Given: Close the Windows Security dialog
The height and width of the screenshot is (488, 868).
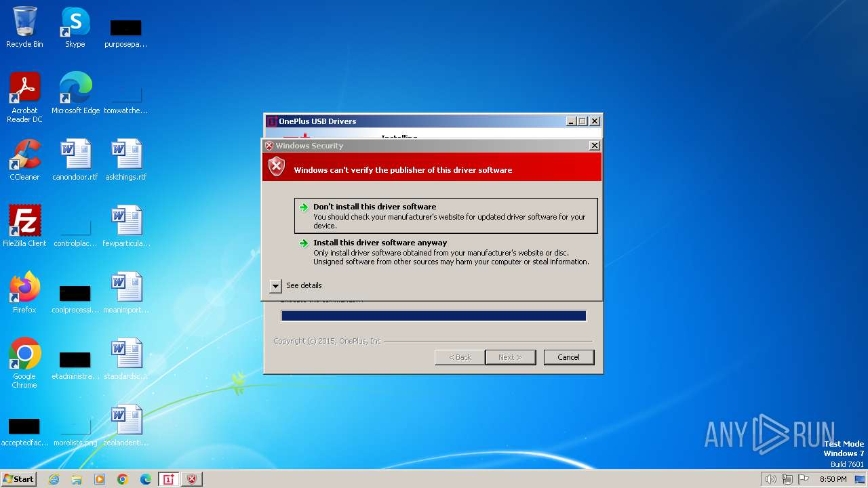Looking at the screenshot, I should click(595, 146).
